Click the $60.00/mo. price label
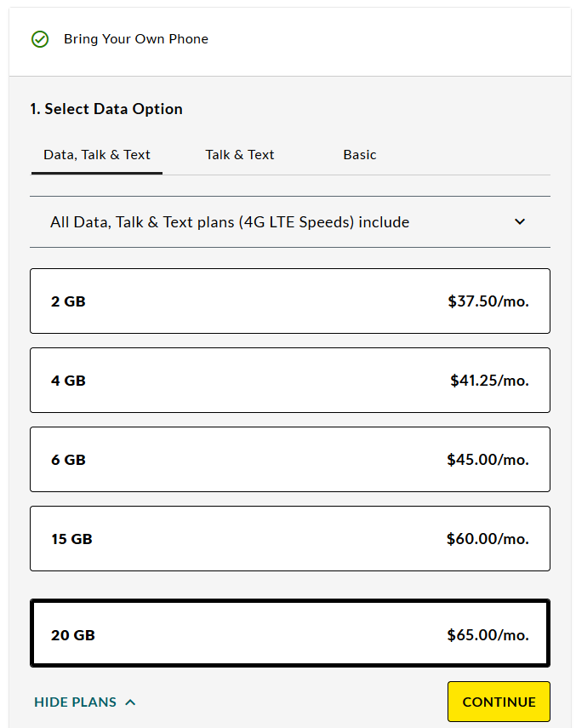The height and width of the screenshot is (728, 576). pos(488,539)
